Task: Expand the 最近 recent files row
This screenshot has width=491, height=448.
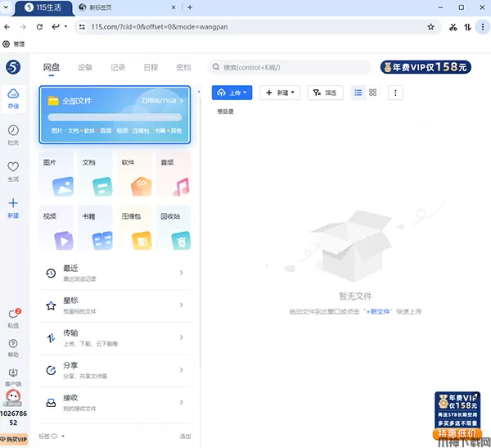Action: coord(115,274)
